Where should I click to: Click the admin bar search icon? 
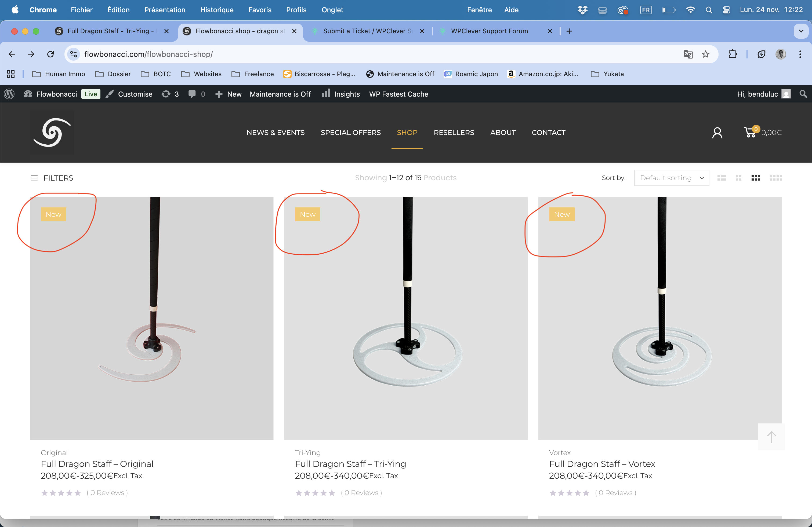[803, 94]
